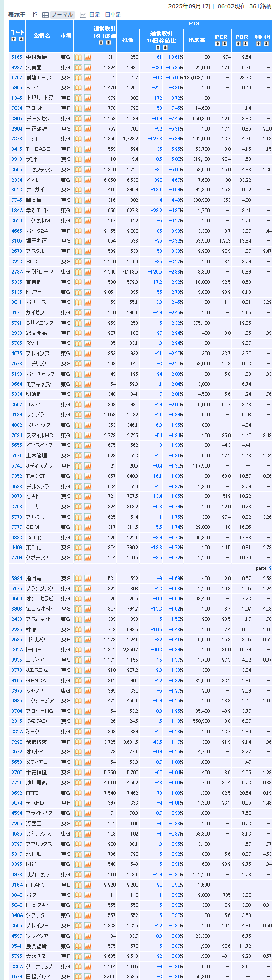
Task: Sort 利回り column descending arrow
Action: (x=266, y=44)
